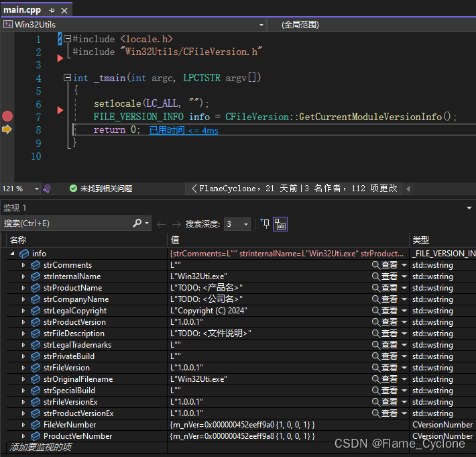
Task: Open visualizer dropdown arrow for strLegalCopyright
Action: click(x=404, y=311)
